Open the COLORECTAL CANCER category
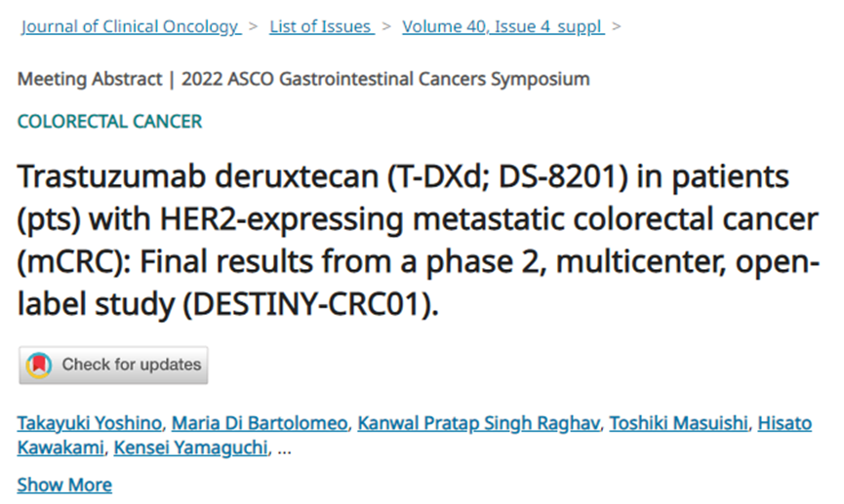Viewport: 844px width, 504px height. point(109,122)
